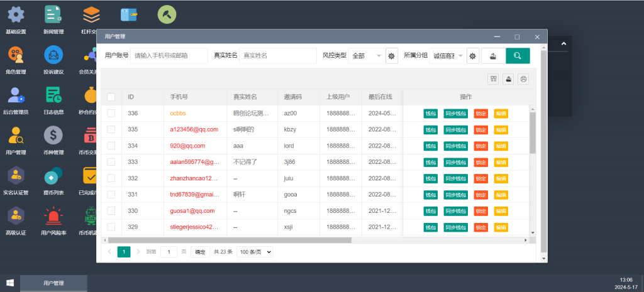Image resolution: width=644 pixels, height=292 pixels.
Task: Click the table toolbar export icon
Action: (508, 79)
